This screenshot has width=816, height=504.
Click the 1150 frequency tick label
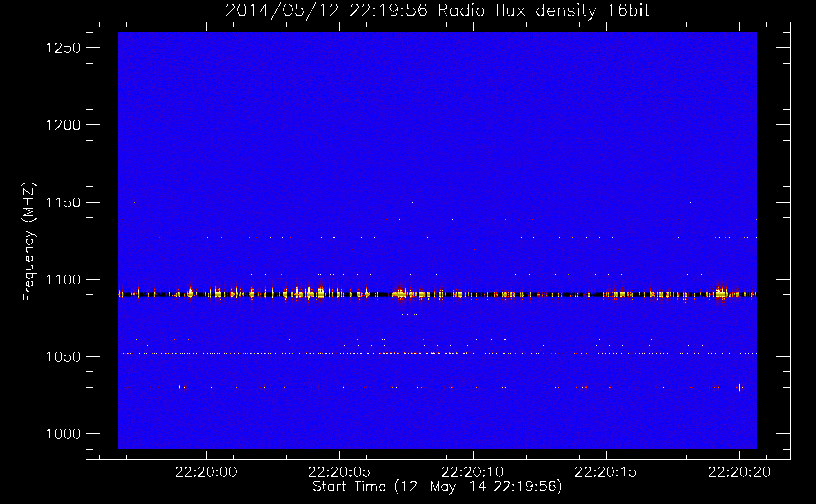pyautogui.click(x=63, y=202)
